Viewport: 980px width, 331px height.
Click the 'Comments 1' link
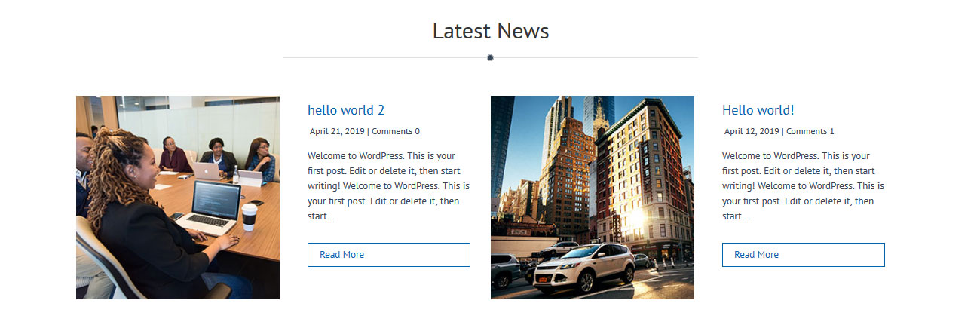(x=810, y=131)
